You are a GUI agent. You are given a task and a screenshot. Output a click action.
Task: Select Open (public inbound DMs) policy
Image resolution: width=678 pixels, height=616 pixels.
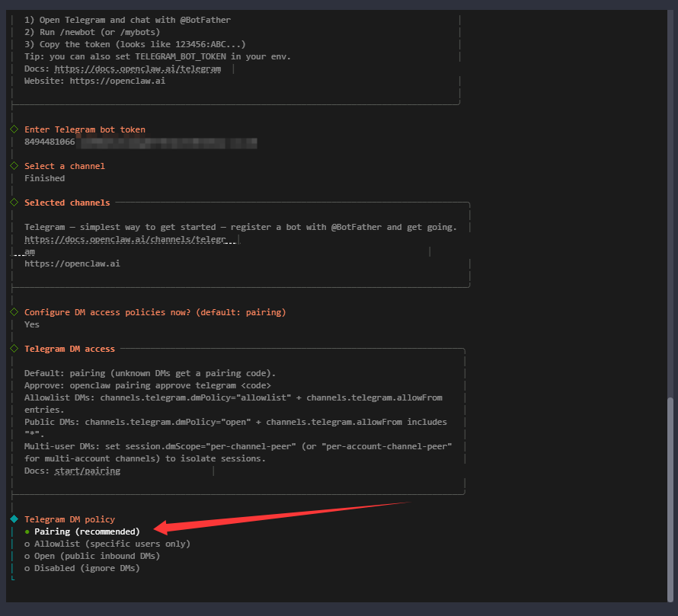96,556
